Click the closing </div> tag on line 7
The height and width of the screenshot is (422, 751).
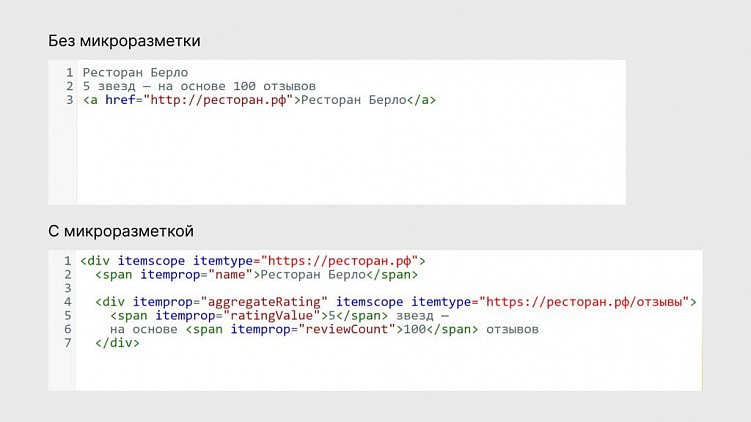[x=117, y=343]
